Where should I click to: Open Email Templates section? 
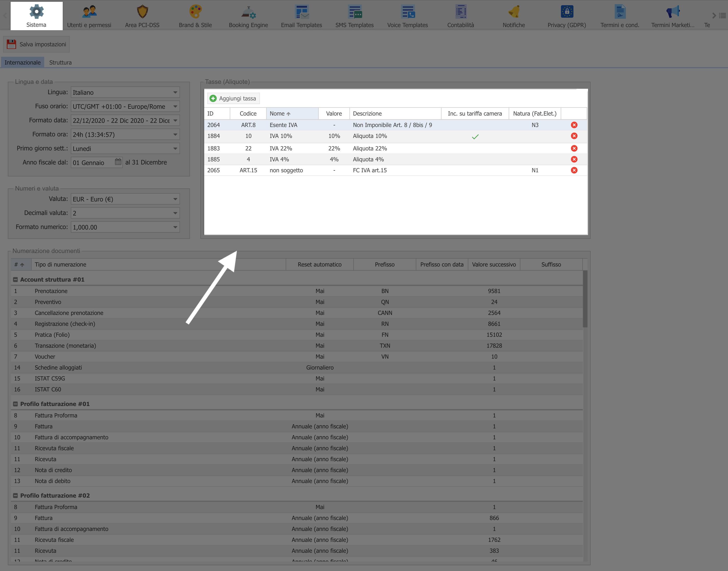[302, 16]
